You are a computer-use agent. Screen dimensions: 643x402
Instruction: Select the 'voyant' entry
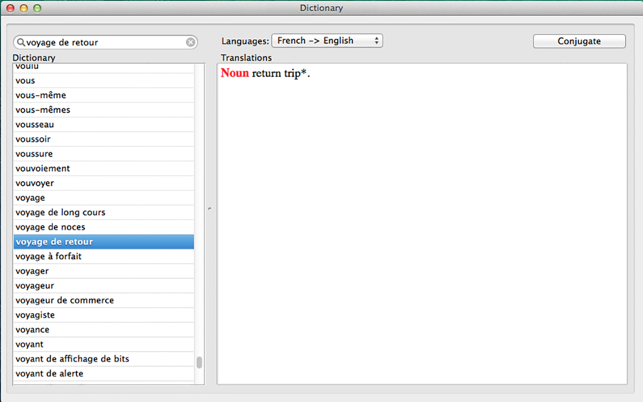pos(104,344)
